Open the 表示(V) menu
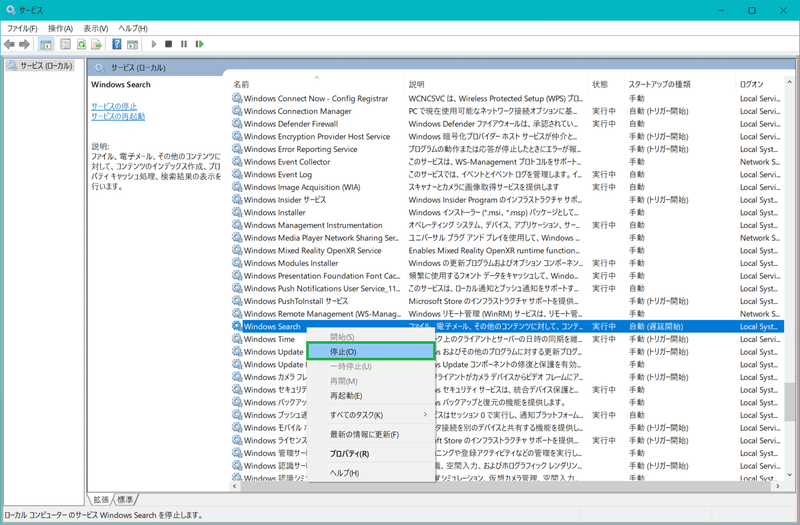The width and height of the screenshot is (800, 525). point(96,29)
